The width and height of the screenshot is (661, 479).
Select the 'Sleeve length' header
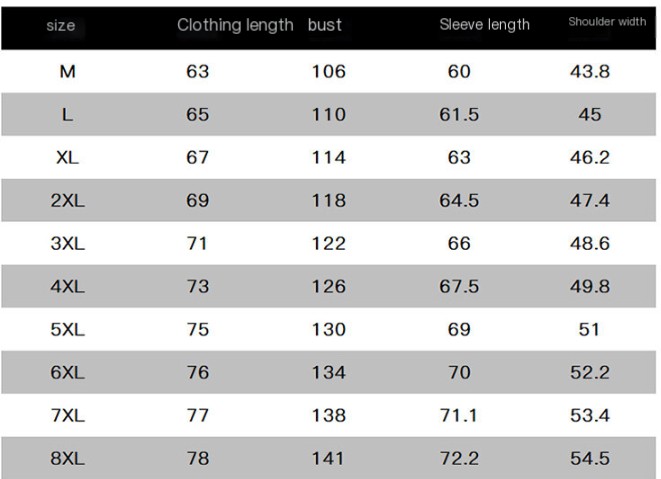click(484, 25)
